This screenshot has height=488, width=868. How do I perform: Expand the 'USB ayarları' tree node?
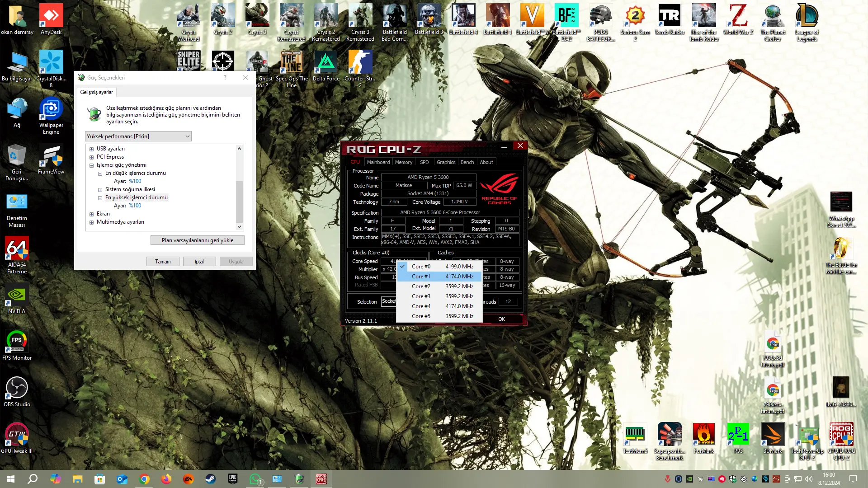92,149
